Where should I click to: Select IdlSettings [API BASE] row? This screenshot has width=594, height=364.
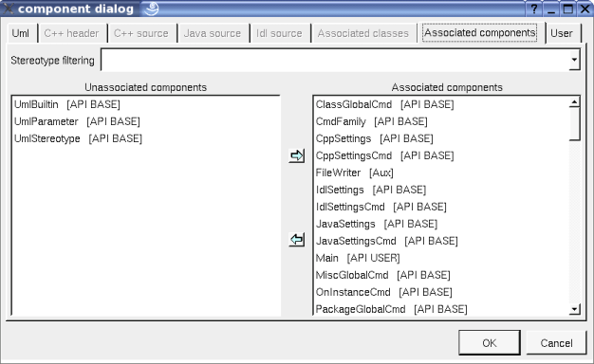pyautogui.click(x=441, y=190)
